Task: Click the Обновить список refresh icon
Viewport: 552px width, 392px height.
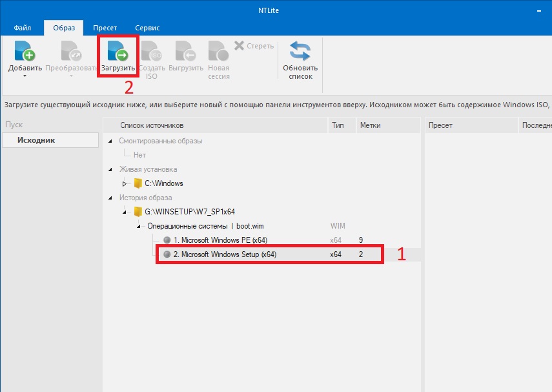Action: [300, 51]
